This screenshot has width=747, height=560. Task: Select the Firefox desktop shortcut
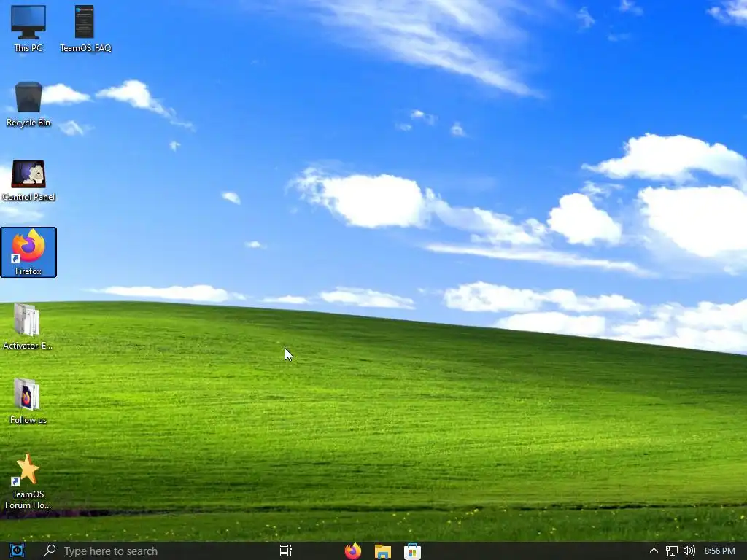pos(28,252)
